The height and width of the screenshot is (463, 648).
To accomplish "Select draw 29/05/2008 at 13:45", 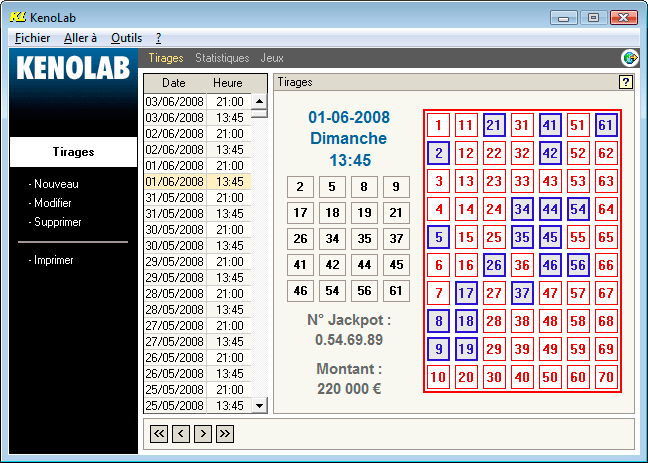I will pos(197,277).
